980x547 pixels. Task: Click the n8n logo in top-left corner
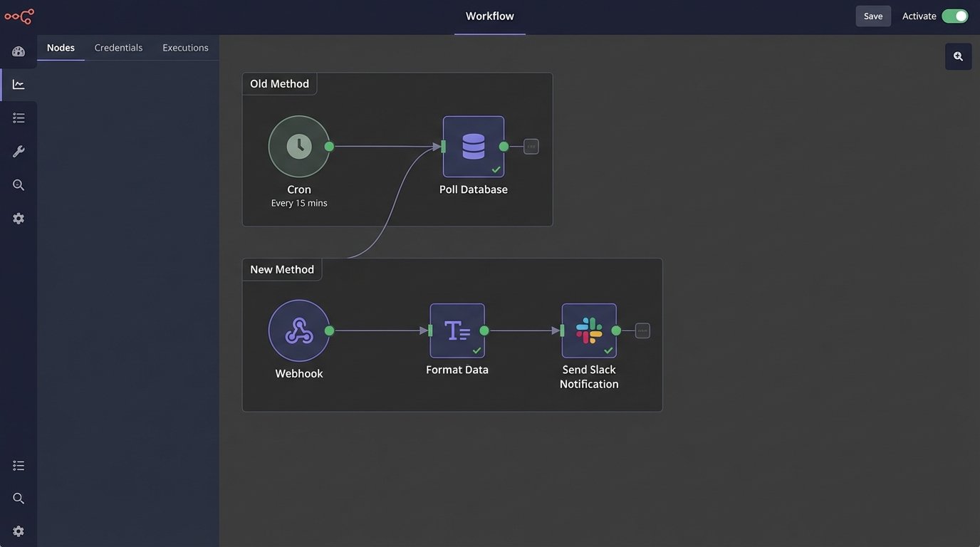(x=19, y=16)
